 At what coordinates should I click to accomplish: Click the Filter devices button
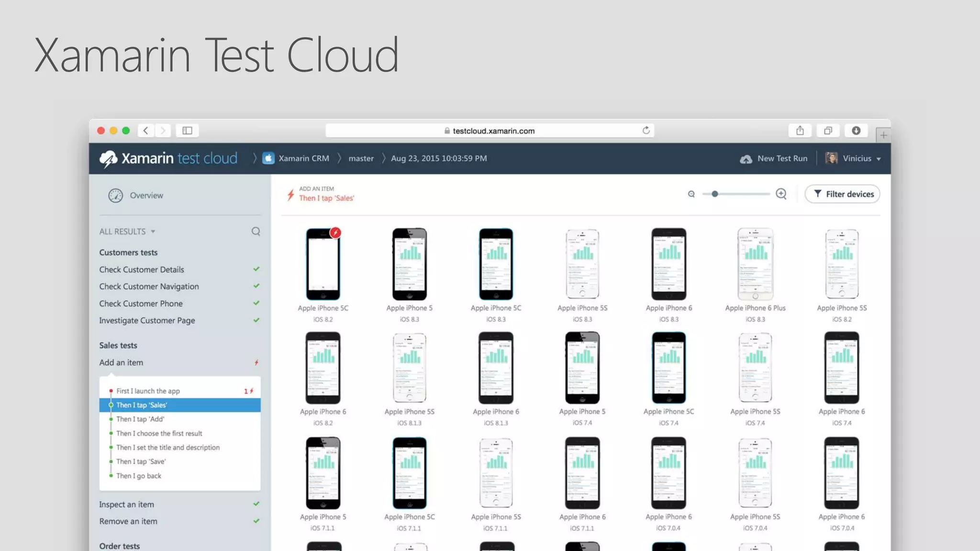point(842,194)
